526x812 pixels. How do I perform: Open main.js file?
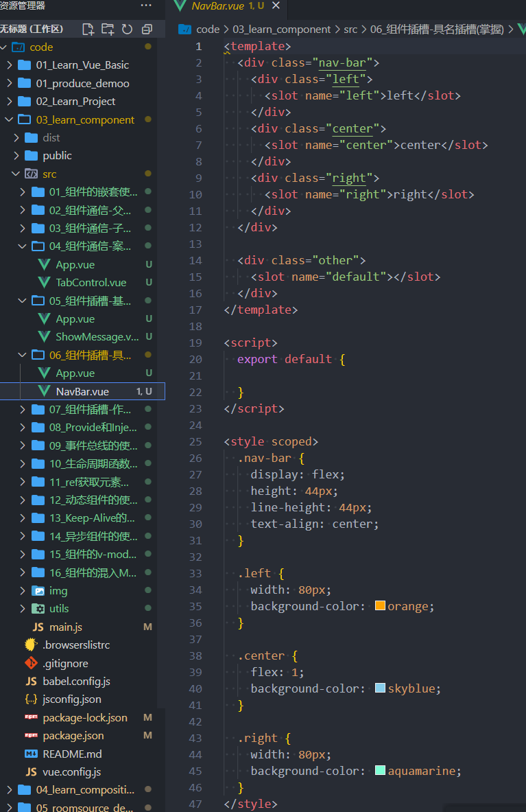tap(66, 627)
